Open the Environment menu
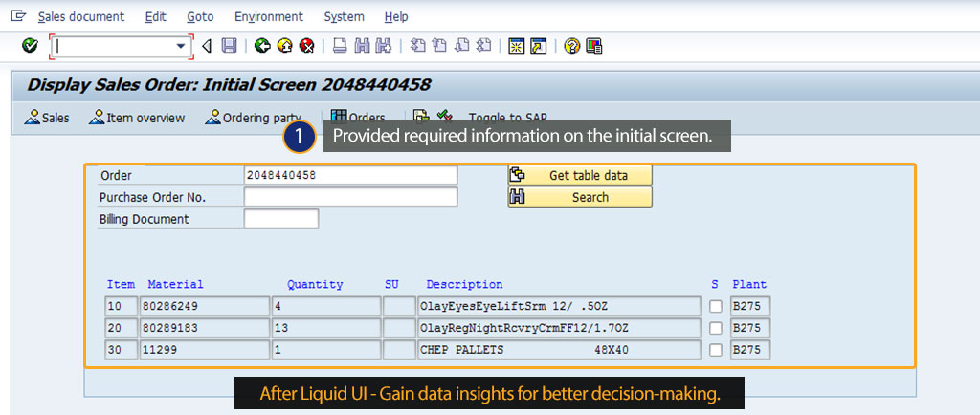The height and width of the screenshot is (415, 980). 268,16
